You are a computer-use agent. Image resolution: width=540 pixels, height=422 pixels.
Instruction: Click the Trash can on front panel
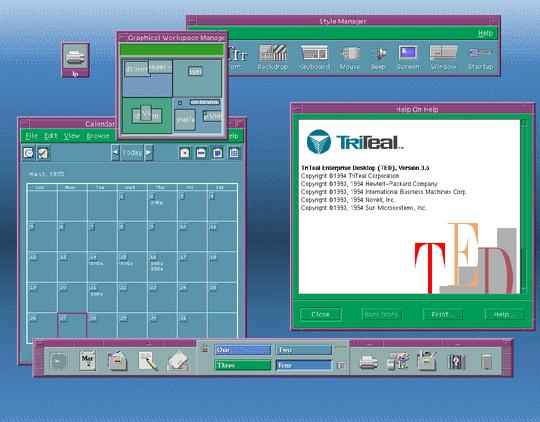486,362
